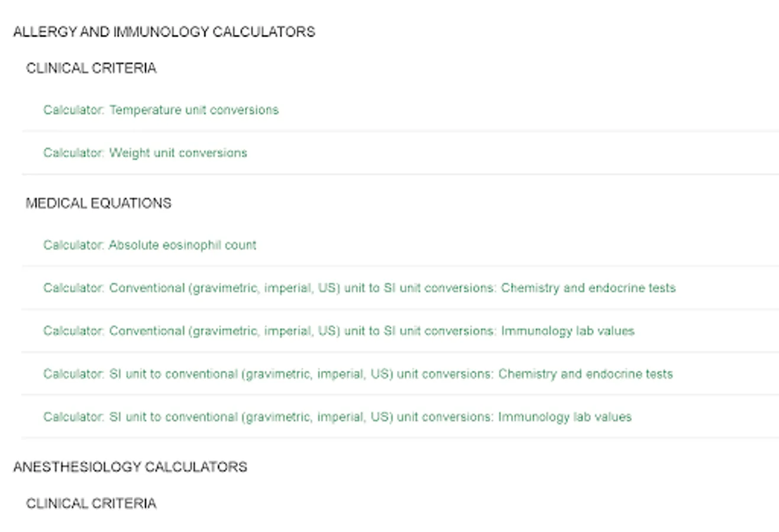Pick the weight conversion calculator entry
The width and height of the screenshot is (779, 532).
pos(145,153)
